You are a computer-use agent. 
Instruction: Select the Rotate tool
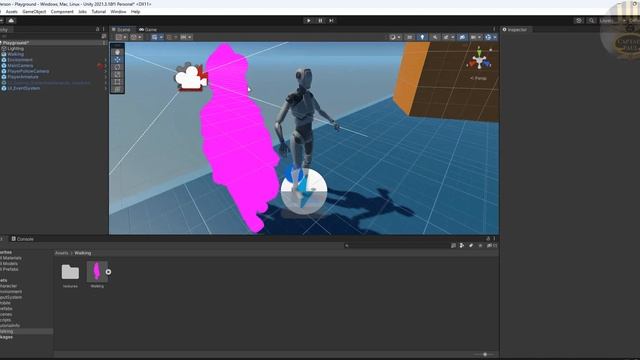coord(118,67)
